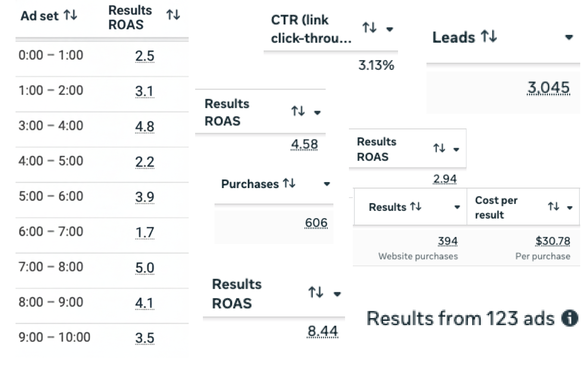The image size is (588, 368).
Task: Click the 606 Purchases value
Action: (316, 223)
